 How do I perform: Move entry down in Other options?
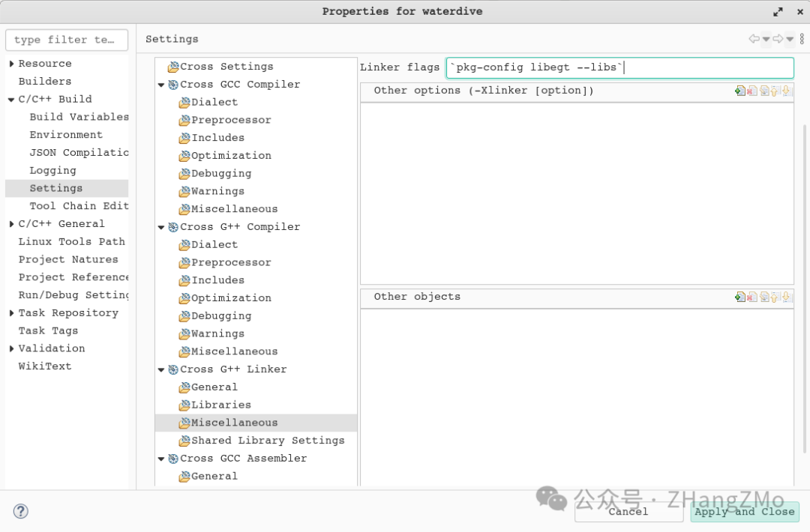(786, 91)
